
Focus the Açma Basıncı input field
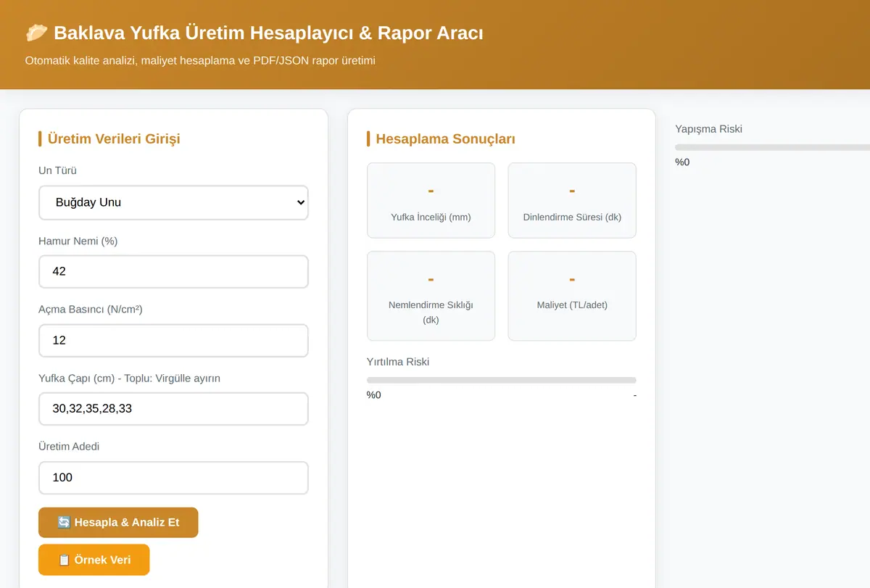(173, 340)
